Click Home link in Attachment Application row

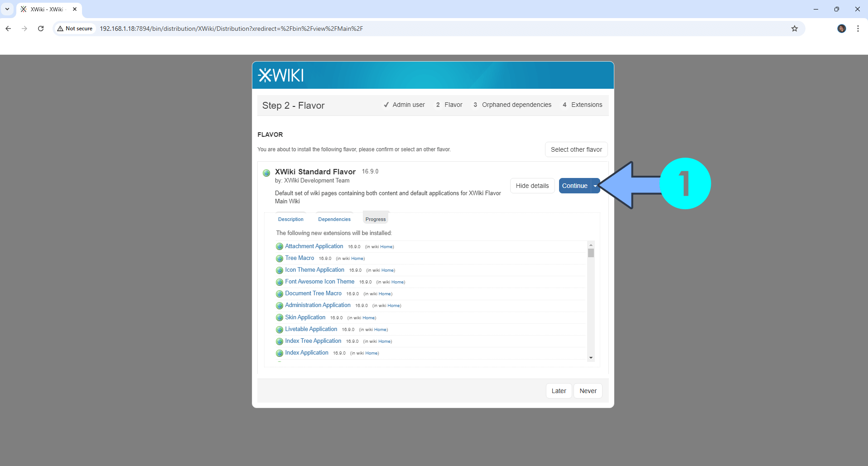coord(386,247)
